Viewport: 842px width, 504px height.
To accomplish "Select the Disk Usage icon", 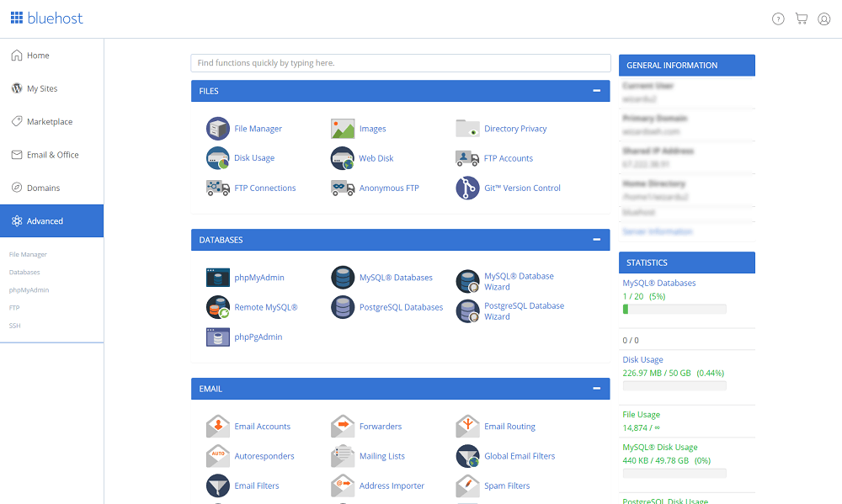I will click(217, 158).
